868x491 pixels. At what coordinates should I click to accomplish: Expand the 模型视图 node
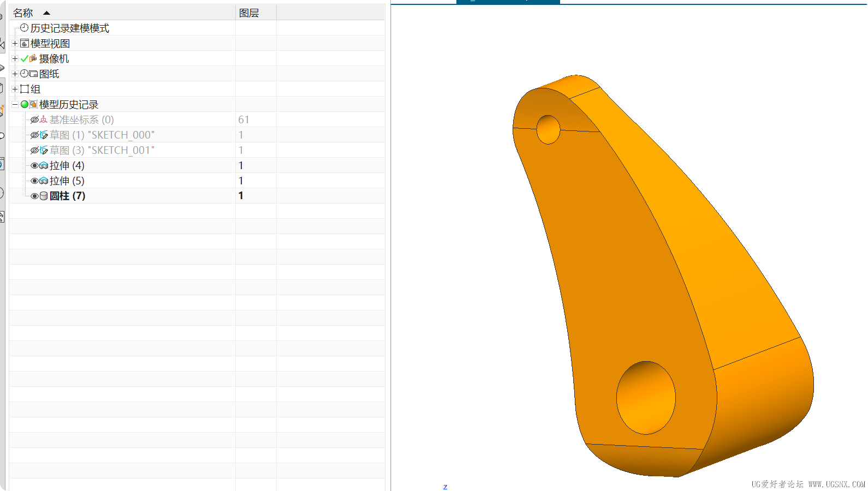point(15,43)
